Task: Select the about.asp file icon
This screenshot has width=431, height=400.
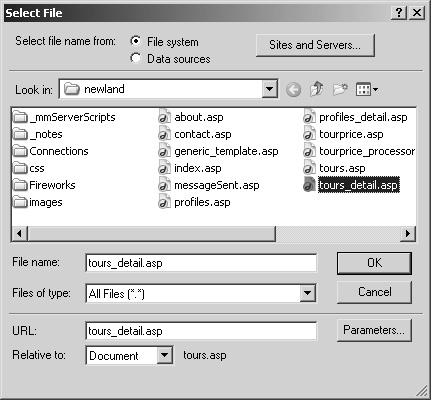Action: tap(164, 117)
